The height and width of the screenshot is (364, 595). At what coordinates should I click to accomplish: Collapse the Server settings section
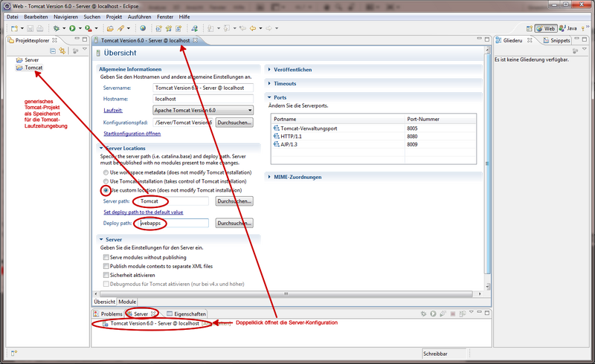pyautogui.click(x=101, y=240)
